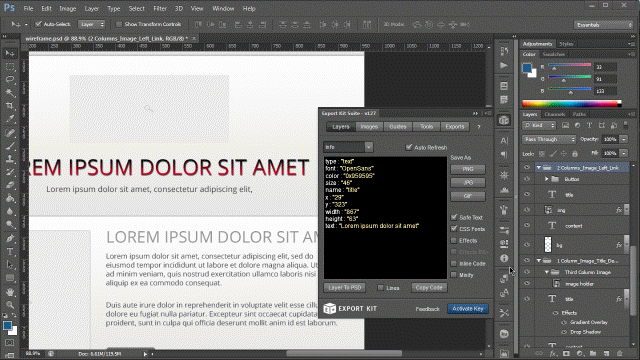Select the Pen tool
Image resolution: width=640 pixels, height=360 pixels.
[10, 238]
